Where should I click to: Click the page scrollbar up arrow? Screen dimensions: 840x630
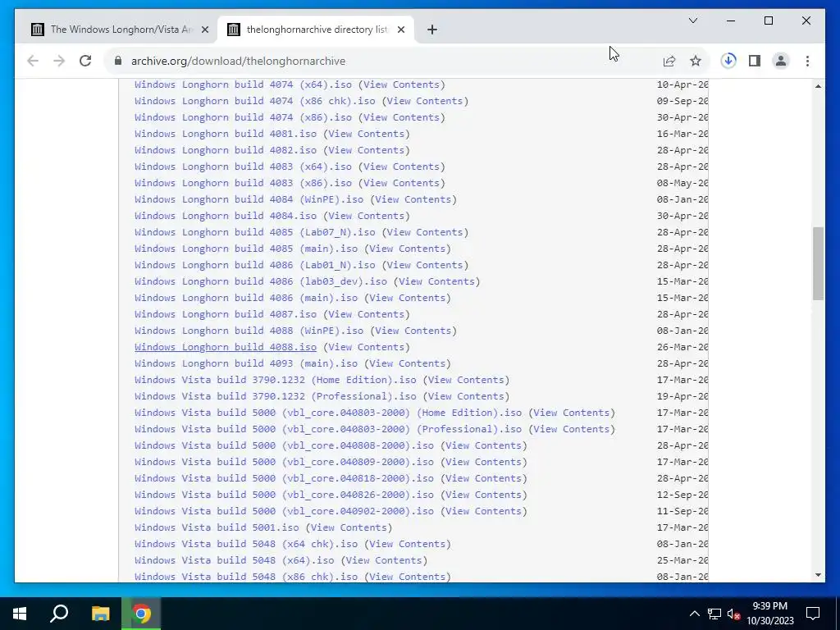818,86
